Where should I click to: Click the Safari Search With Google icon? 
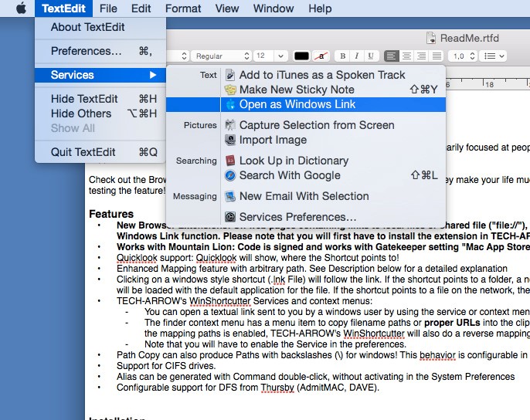pyautogui.click(x=230, y=175)
